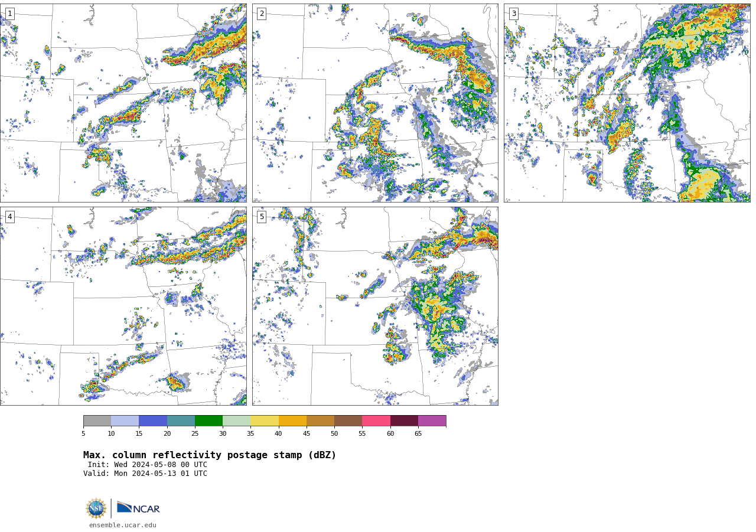Screen dimensions: 756x532
Task: Click the colorbar tick label 50
Action: coord(334,434)
